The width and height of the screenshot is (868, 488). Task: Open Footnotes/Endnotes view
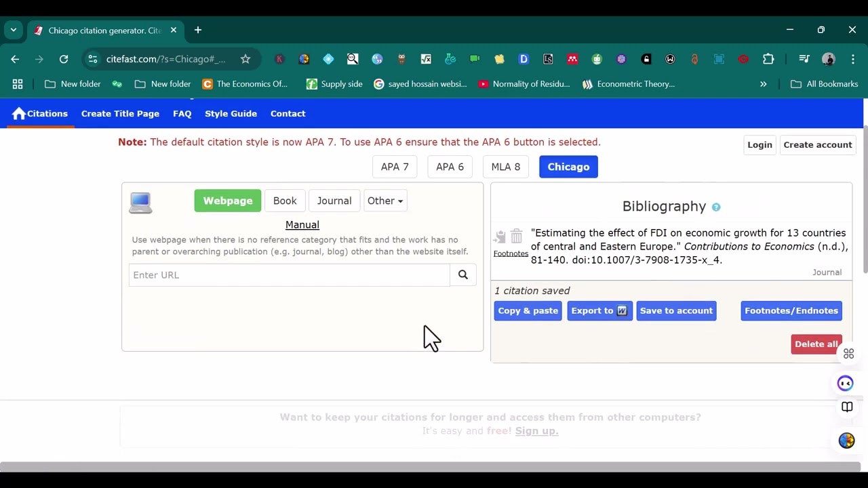[x=791, y=310]
